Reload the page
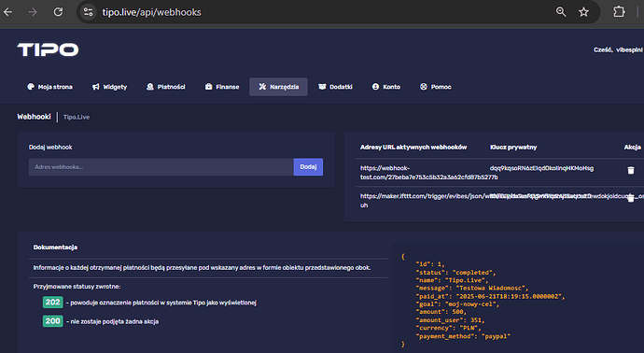This screenshot has height=353, width=644. [58, 12]
